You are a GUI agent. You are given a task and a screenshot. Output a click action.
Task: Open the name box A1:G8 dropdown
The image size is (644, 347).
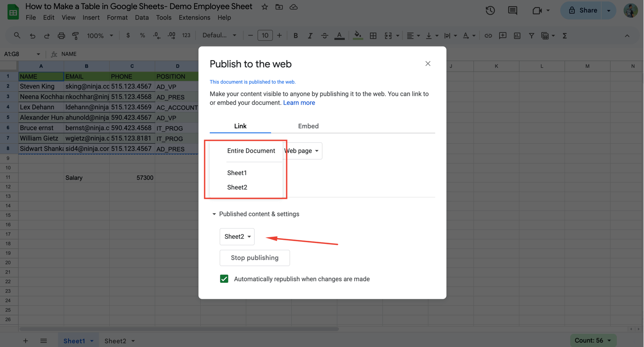coord(38,54)
